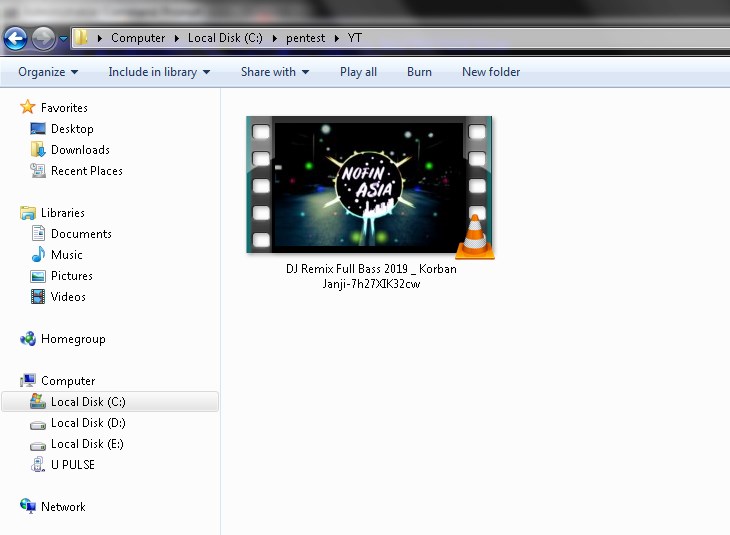
Task: Open Desktop from the navigation pane
Action: pyautogui.click(x=72, y=129)
